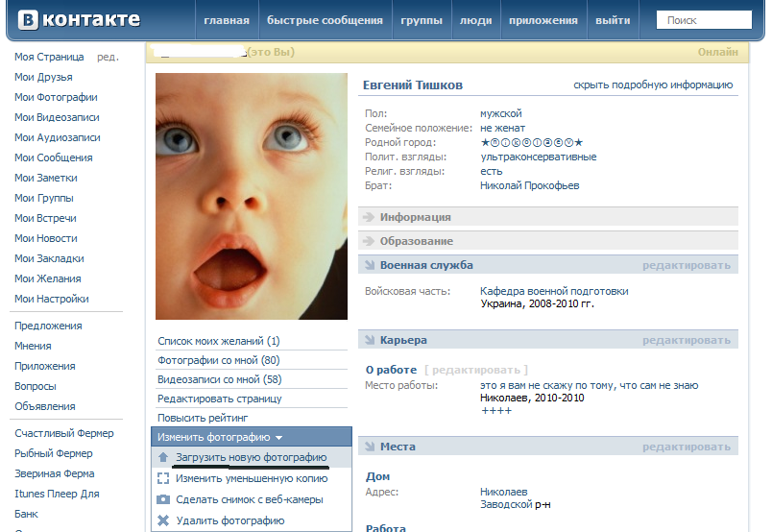This screenshot has width=772, height=532.
Task: Open the Изменить фотографию dropdown
Action: click(x=252, y=437)
